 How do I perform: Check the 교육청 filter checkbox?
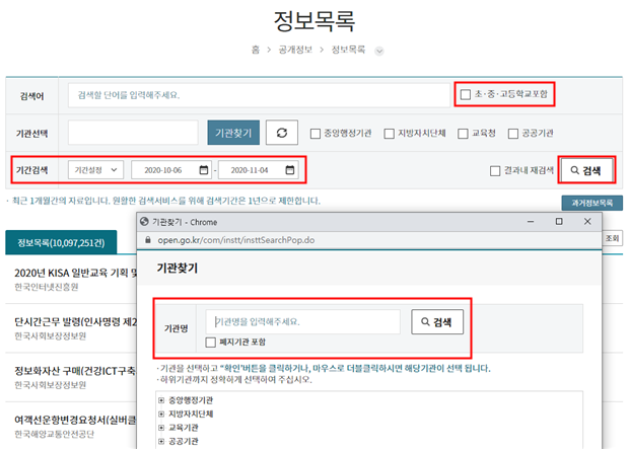click(463, 133)
